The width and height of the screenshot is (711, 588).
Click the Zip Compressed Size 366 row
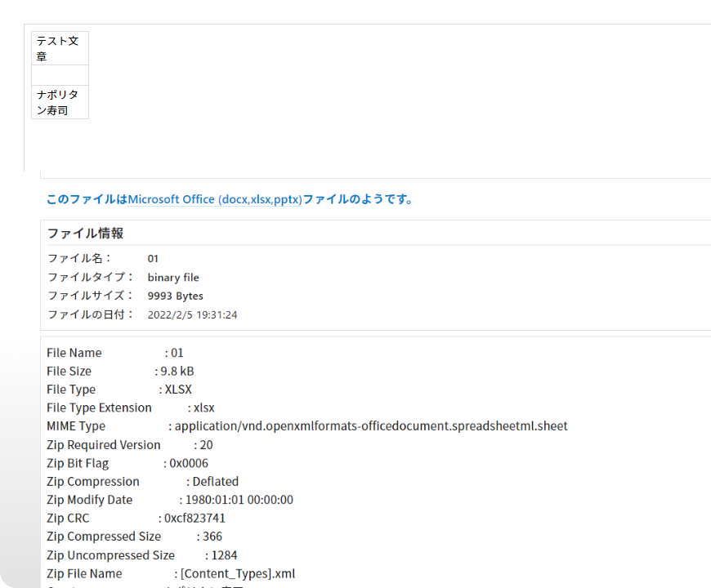(135, 537)
